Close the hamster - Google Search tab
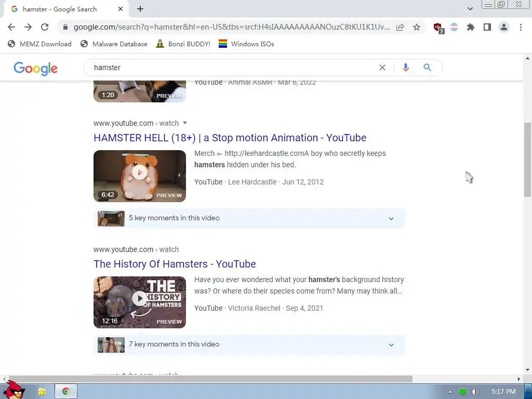532x399 pixels. point(121,9)
